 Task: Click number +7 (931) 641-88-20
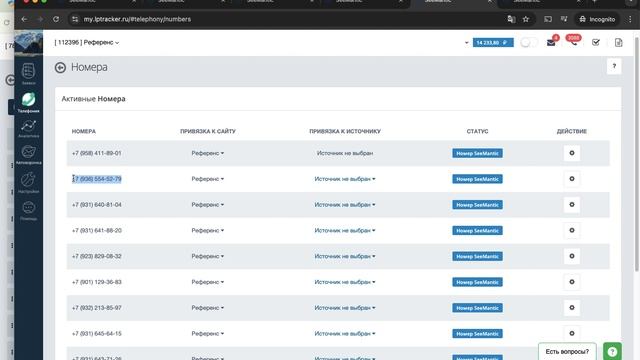[x=97, y=230]
